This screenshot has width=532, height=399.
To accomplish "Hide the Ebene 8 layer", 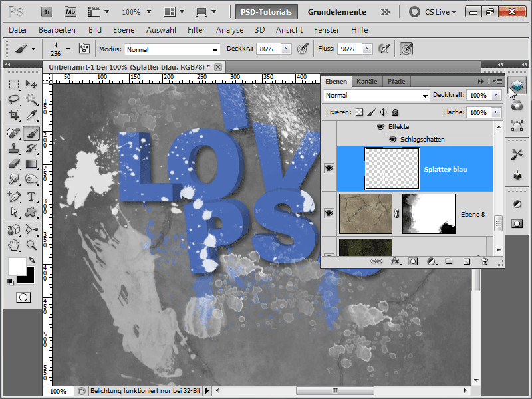I will (329, 213).
